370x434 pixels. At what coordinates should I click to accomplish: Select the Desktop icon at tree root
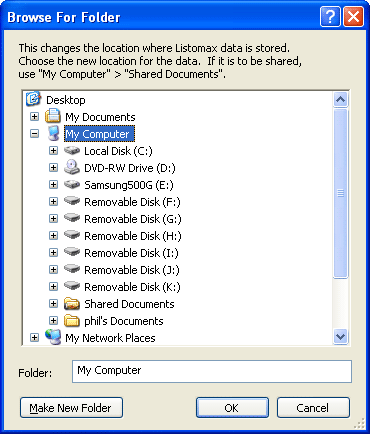(33, 99)
